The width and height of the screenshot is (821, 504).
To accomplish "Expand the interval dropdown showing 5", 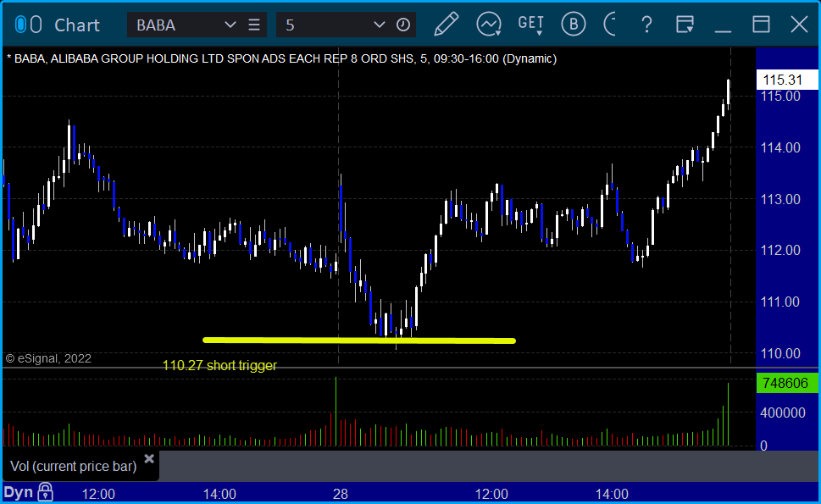I will coord(379,25).
